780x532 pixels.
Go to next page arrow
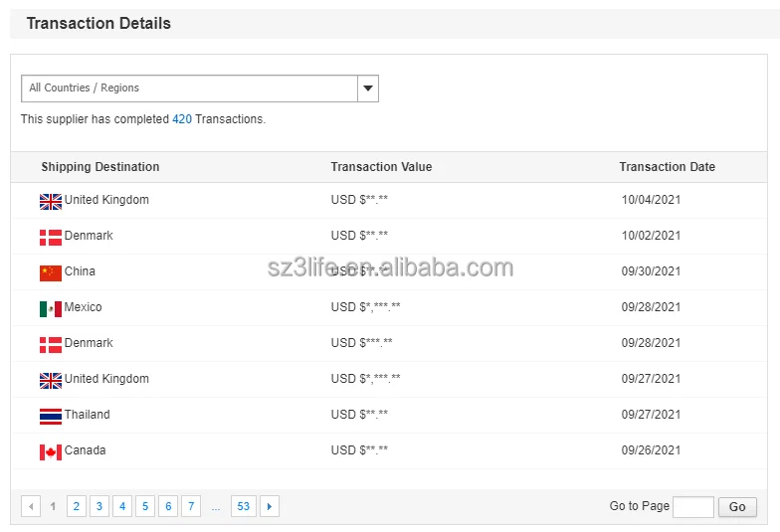pos(270,507)
